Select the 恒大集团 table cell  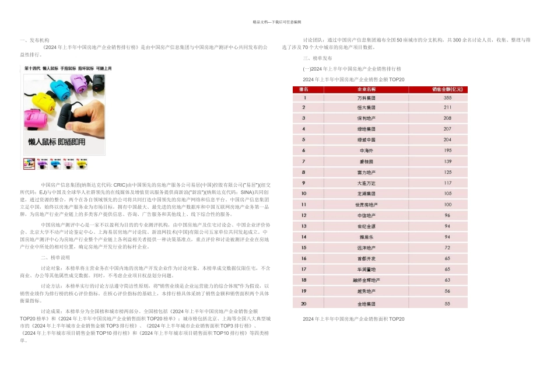click(x=366, y=107)
